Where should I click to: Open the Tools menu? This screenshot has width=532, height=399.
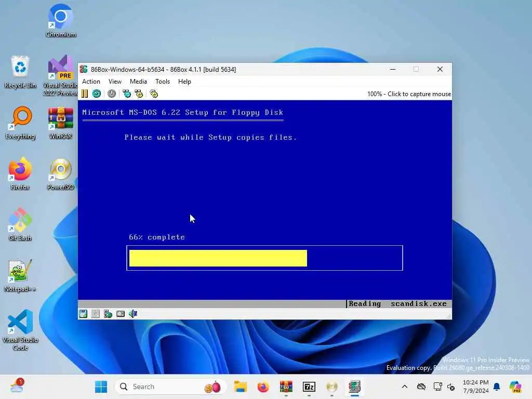(163, 82)
